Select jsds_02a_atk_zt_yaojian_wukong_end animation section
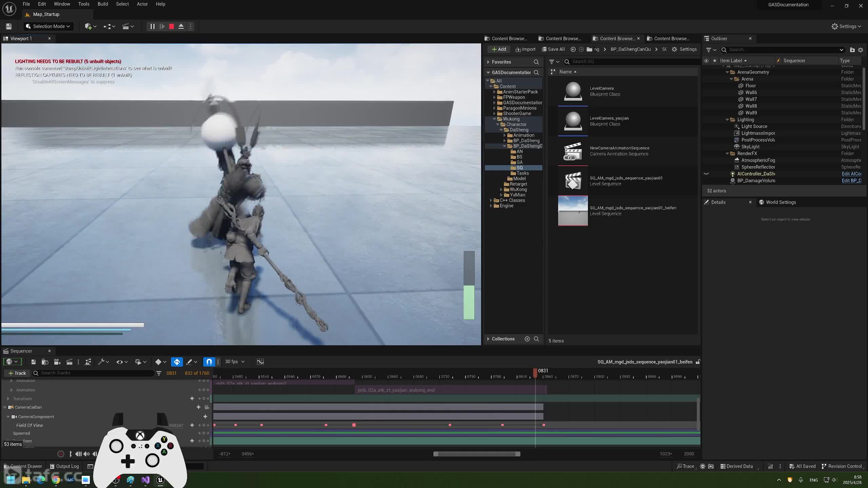The width and height of the screenshot is (868, 488). click(451, 390)
